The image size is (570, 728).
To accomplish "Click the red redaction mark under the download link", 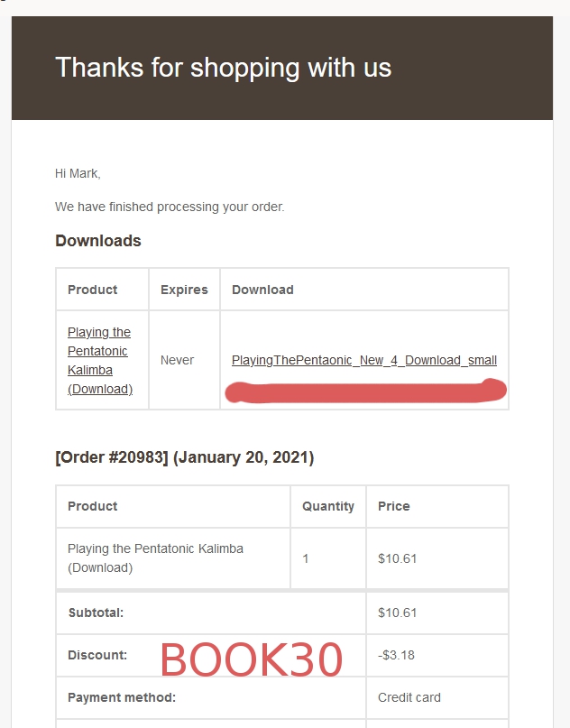I will (366, 391).
